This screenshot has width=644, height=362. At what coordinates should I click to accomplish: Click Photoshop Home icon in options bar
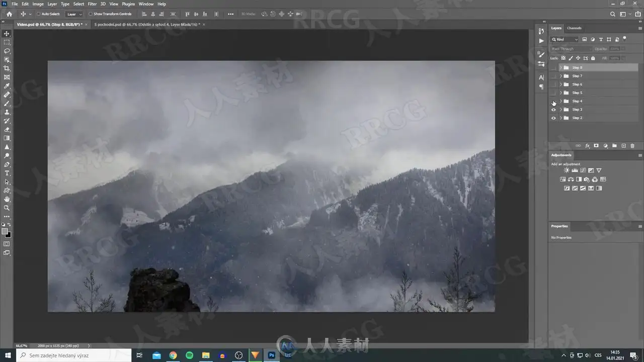pyautogui.click(x=9, y=14)
